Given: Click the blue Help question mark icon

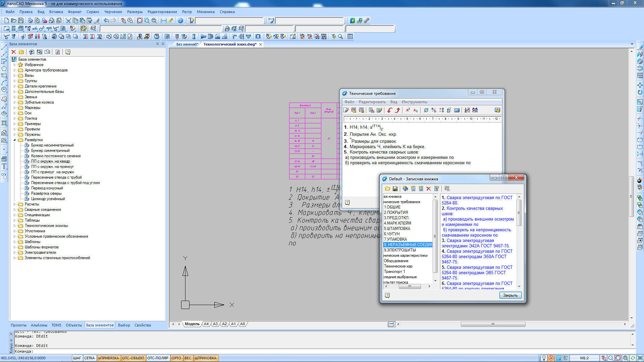Looking at the screenshot, I should [180, 20].
